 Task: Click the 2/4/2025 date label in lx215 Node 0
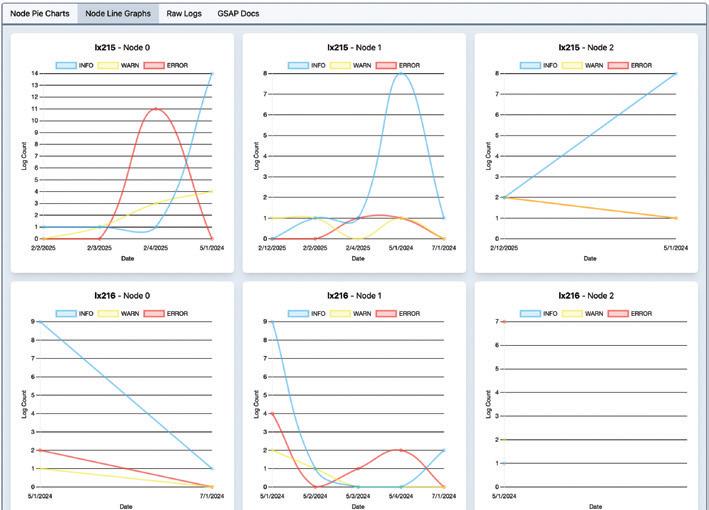point(156,248)
